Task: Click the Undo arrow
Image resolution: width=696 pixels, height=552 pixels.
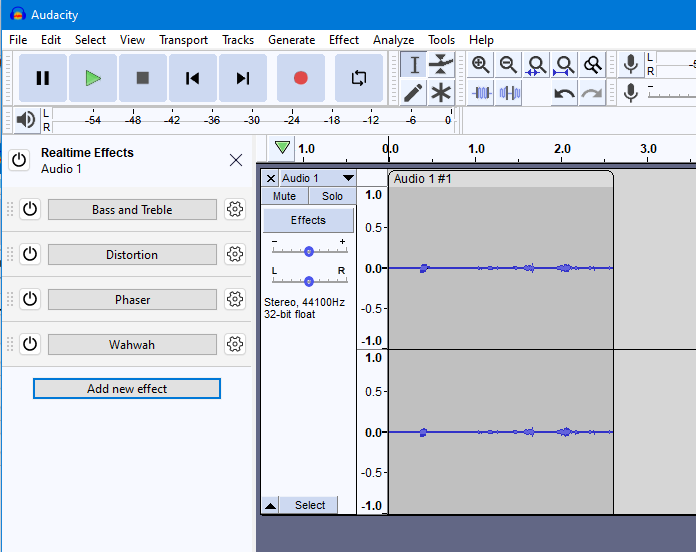Action: click(565, 93)
